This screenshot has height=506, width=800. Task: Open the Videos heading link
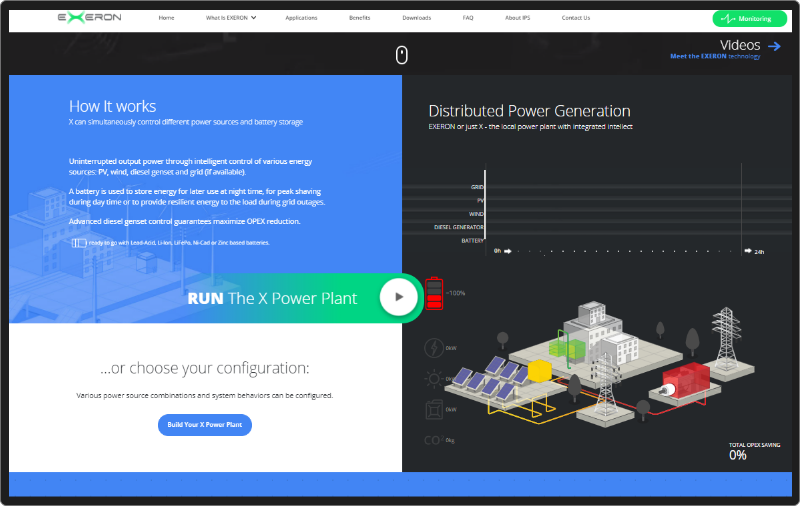[740, 45]
